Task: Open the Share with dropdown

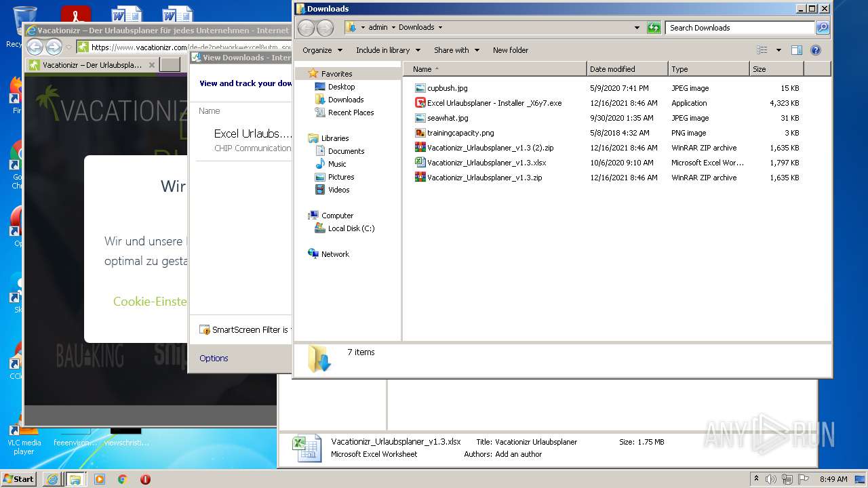Action: pyautogui.click(x=456, y=50)
